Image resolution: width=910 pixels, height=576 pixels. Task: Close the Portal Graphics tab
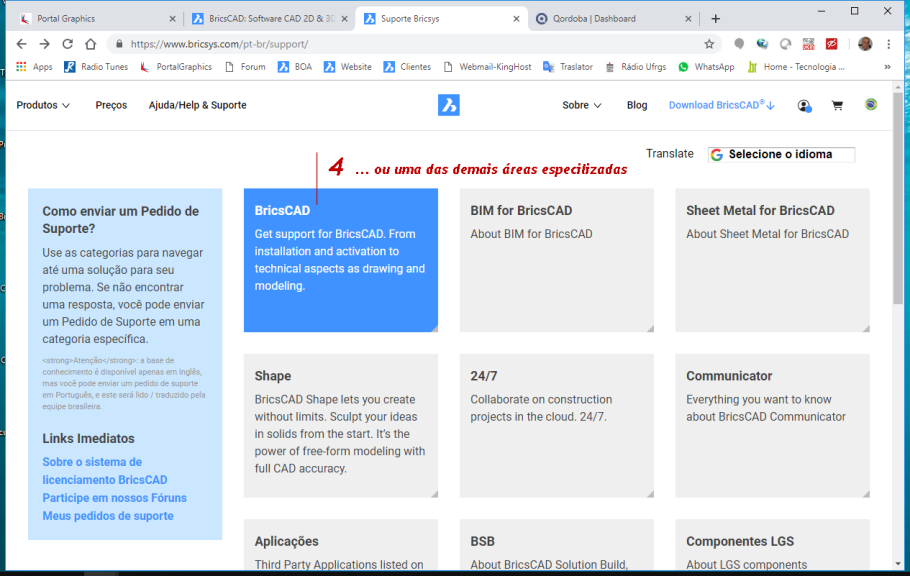coord(172,19)
